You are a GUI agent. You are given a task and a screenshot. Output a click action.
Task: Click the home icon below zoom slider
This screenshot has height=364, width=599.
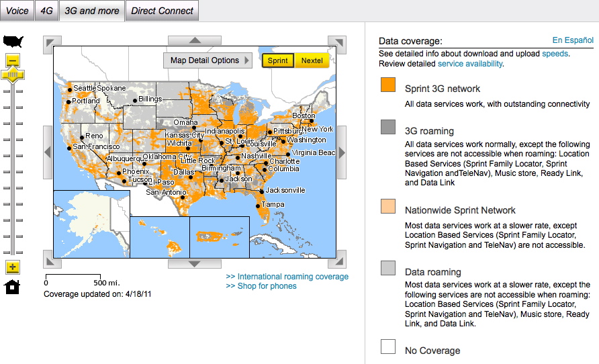[12, 287]
